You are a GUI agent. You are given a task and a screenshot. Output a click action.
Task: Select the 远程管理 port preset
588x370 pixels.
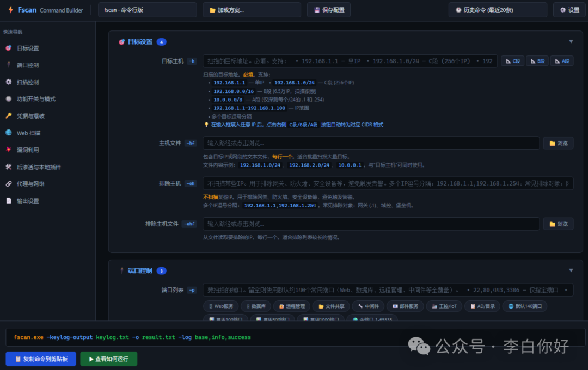pyautogui.click(x=292, y=306)
